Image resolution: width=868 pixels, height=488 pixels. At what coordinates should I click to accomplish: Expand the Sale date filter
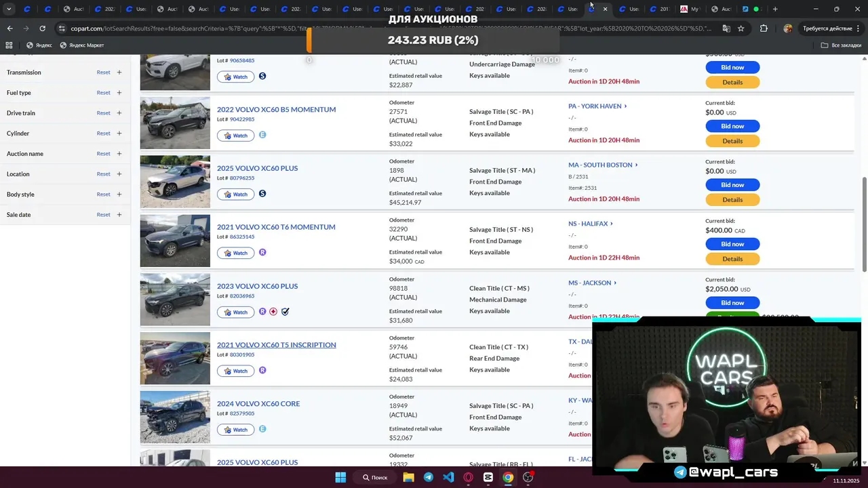(119, 214)
